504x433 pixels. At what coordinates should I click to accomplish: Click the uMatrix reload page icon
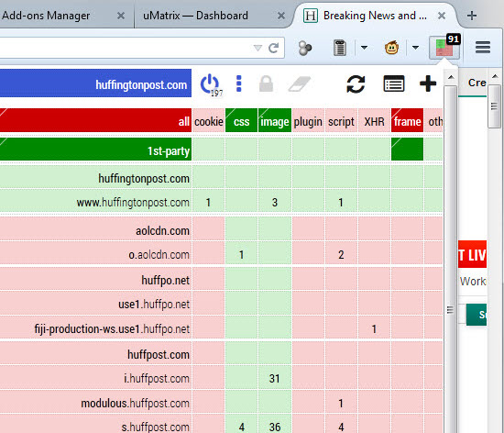point(356,84)
